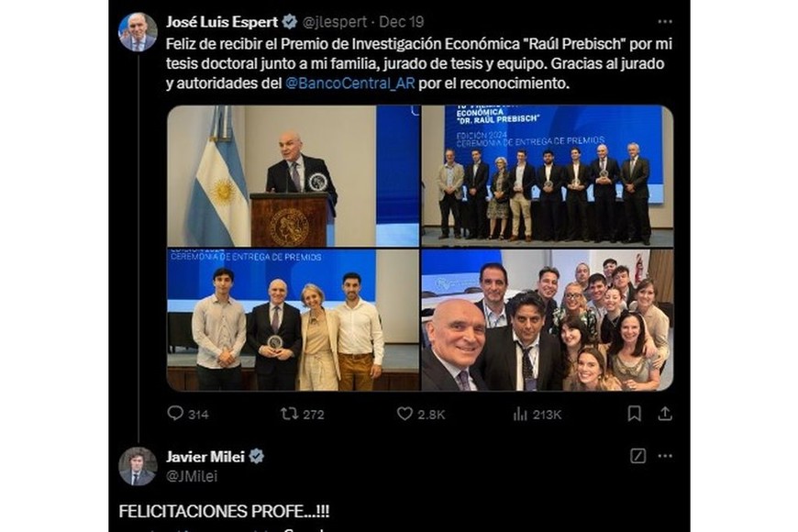Click verified badge beside José Luis Espert
798x532 pixels.
(290, 21)
